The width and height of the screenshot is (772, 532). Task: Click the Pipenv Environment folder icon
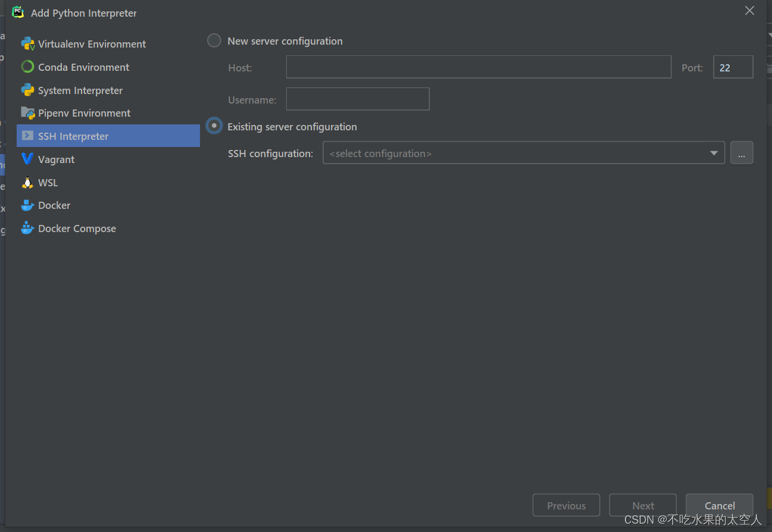point(27,112)
